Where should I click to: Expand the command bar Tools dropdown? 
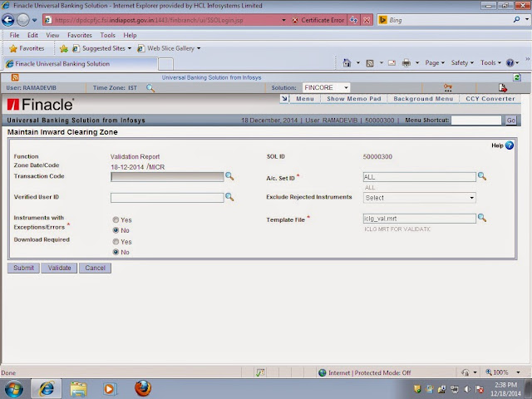click(x=490, y=63)
